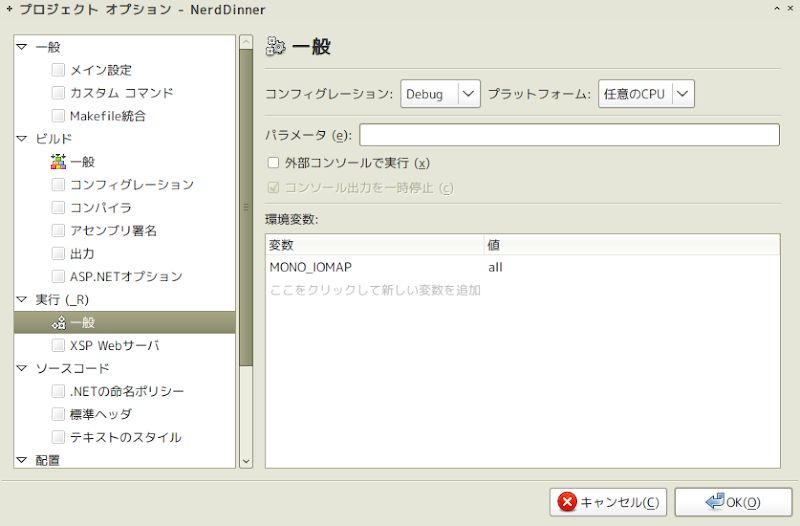The width and height of the screenshot is (800, 526).
Task: Click the tree scrollbar thumb
Action: pos(246,207)
